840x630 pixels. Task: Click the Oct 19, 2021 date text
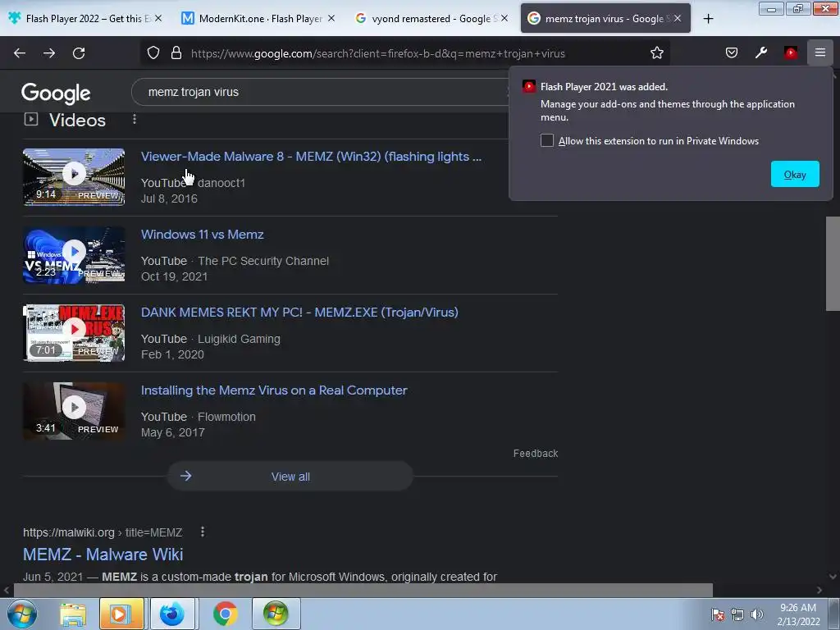click(x=174, y=276)
